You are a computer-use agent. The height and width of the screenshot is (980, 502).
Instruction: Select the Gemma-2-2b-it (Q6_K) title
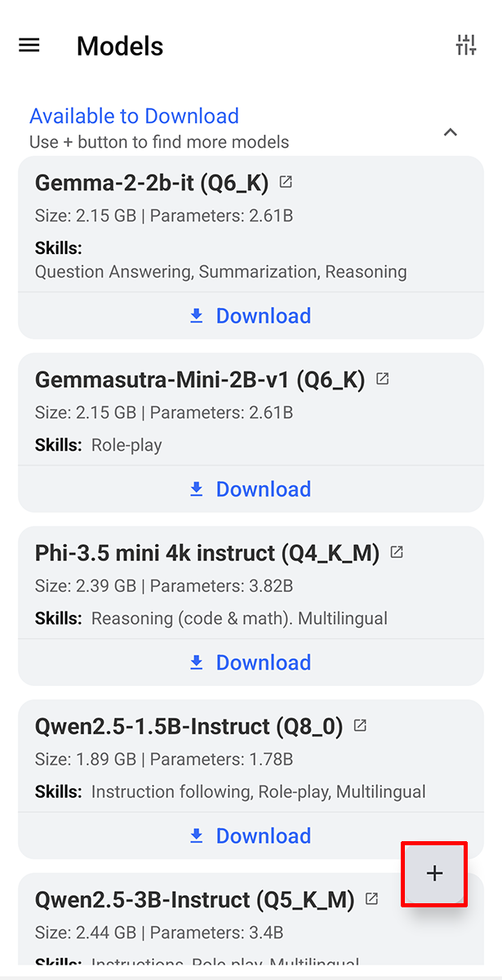point(152,183)
